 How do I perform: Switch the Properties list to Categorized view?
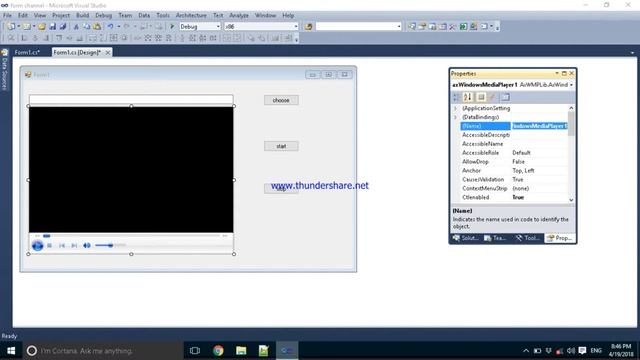point(456,97)
